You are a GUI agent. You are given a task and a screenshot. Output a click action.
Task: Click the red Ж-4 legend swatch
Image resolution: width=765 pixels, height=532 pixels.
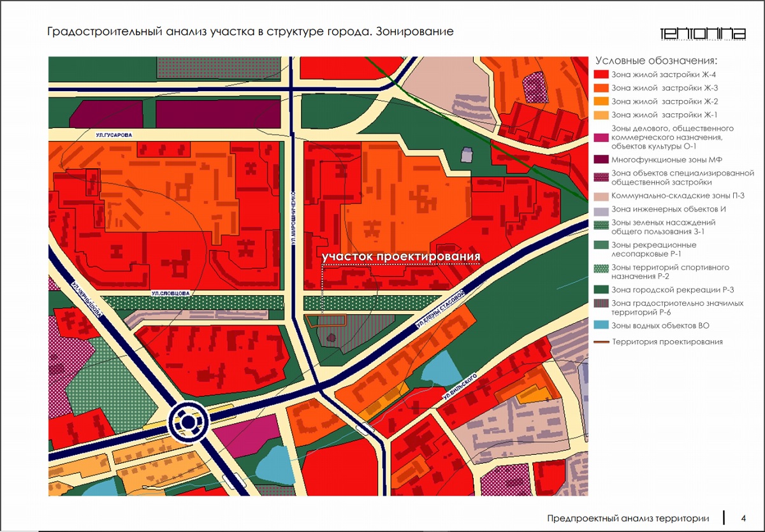point(601,75)
